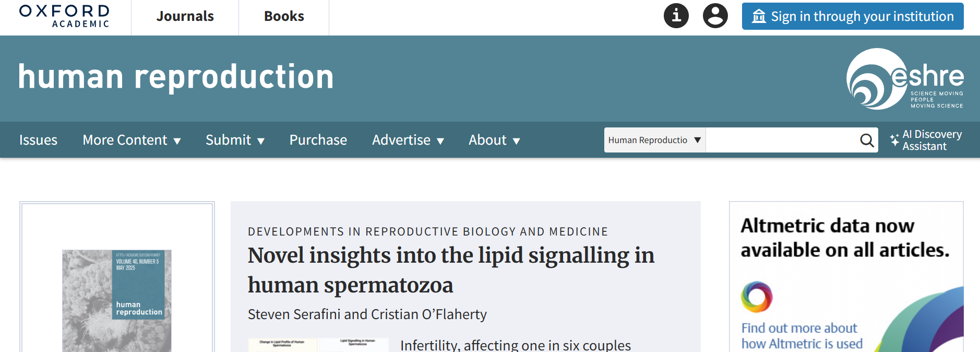Expand the Submit menu

click(x=235, y=140)
